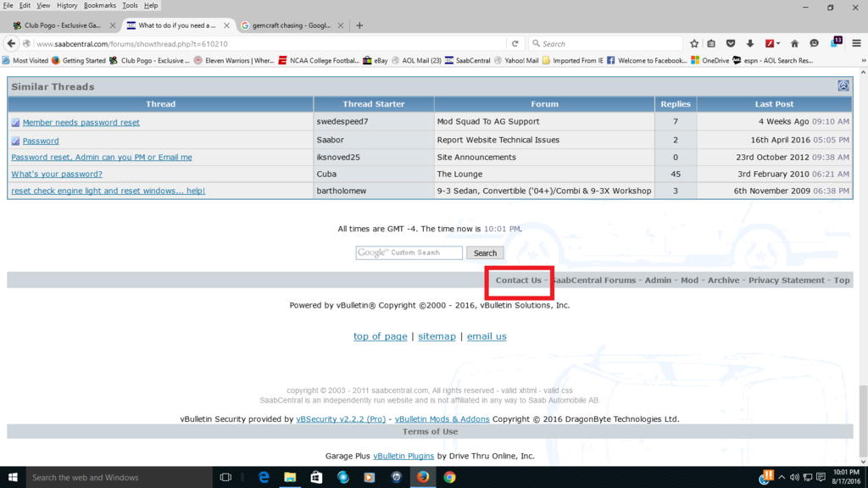868x488 pixels.
Task: Click the Contact Us footer link
Action: coord(518,280)
